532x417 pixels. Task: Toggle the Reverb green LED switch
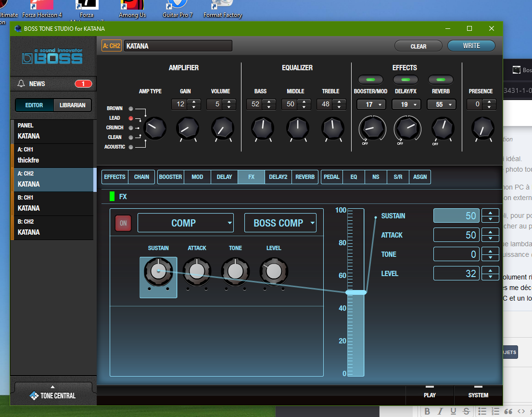[x=441, y=80]
